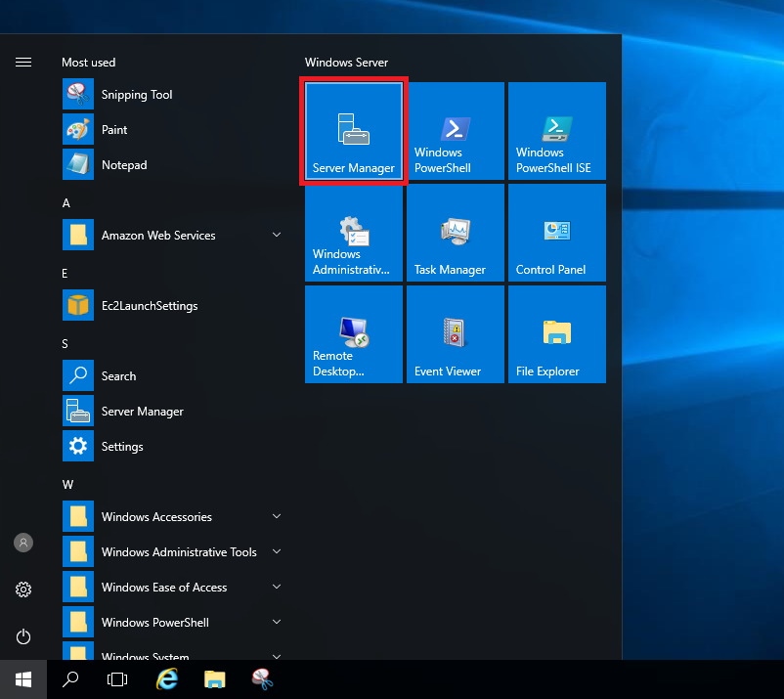Expand the Windows PowerShell folder chevron
The height and width of the screenshot is (699, 784).
tap(277, 622)
